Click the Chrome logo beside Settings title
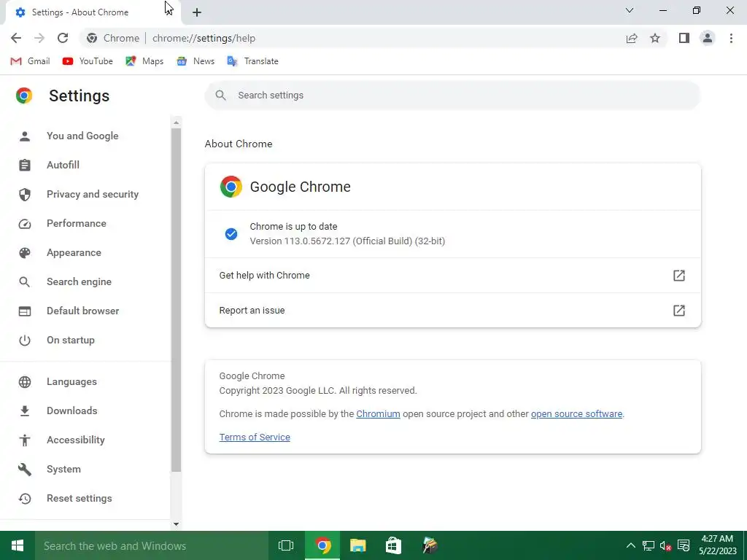The image size is (747, 560). [x=24, y=96]
